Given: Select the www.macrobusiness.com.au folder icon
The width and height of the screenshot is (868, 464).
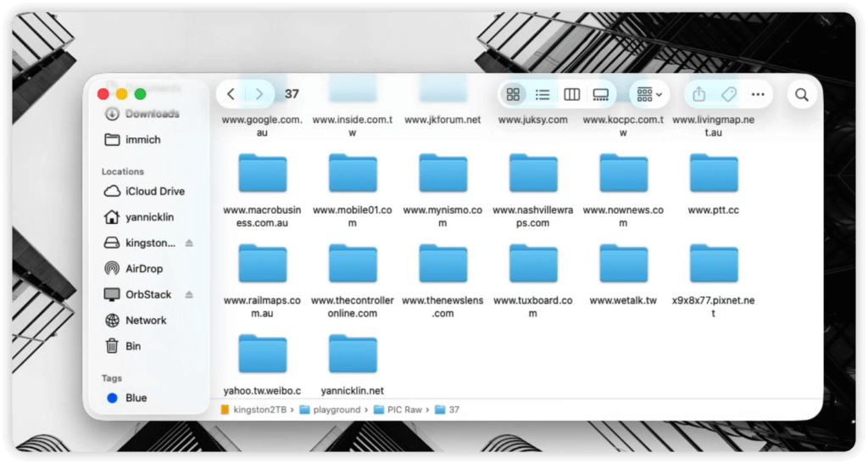Looking at the screenshot, I should point(263,173).
